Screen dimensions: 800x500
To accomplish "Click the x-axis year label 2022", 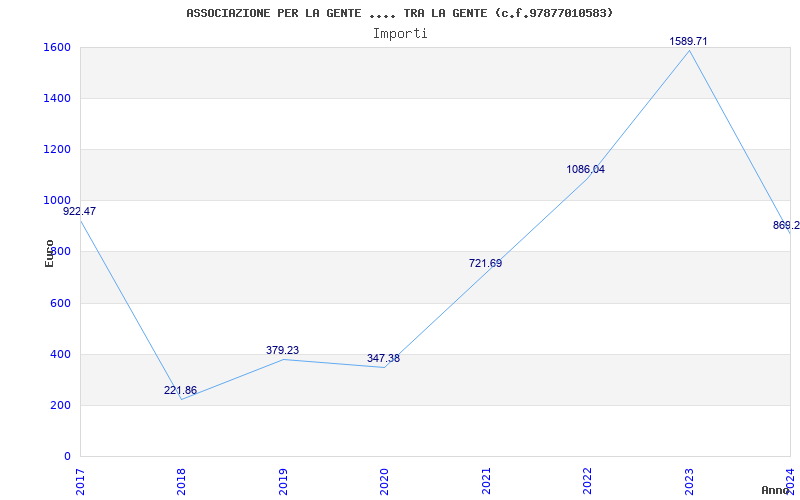I will click(x=587, y=481).
